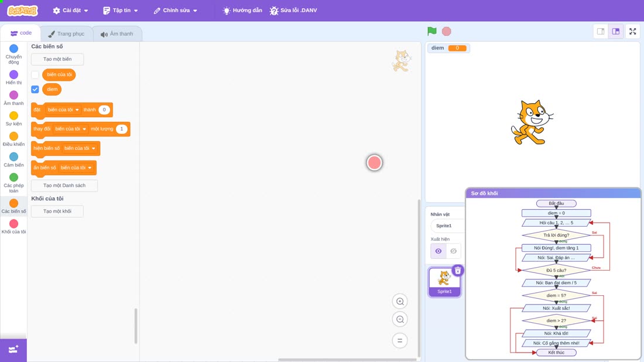The image size is (644, 362).
Task: Click the Tạo một khối button
Action: (x=57, y=211)
